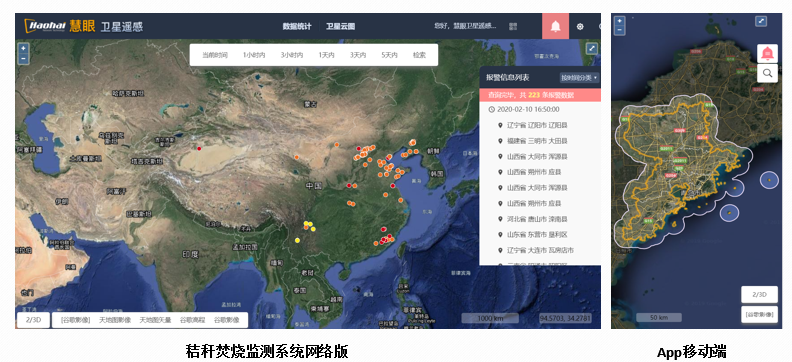Select the 当前时间 time filter

coord(215,55)
